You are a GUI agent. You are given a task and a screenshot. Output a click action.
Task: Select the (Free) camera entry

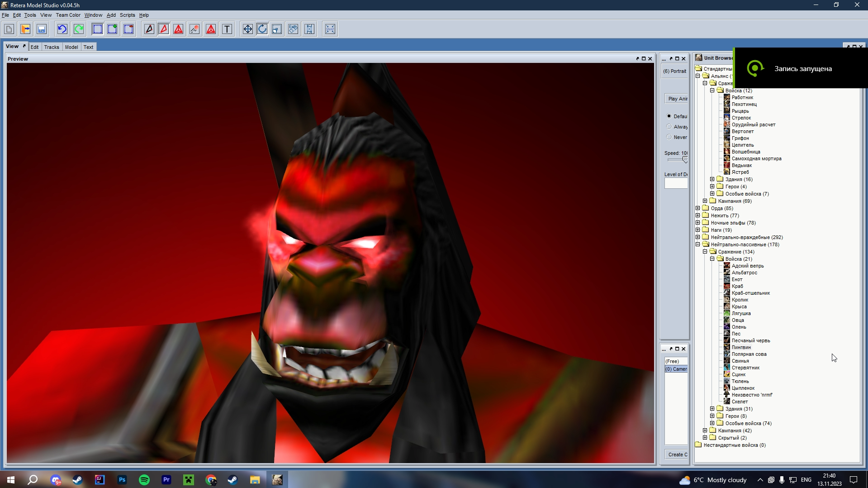[x=676, y=361]
